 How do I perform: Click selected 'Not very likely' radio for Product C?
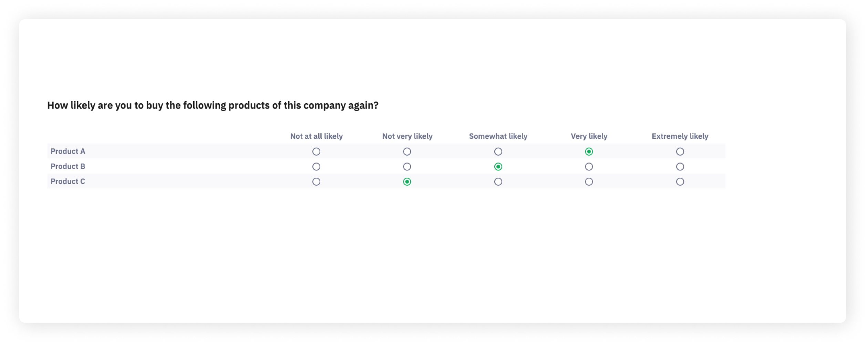407,182
